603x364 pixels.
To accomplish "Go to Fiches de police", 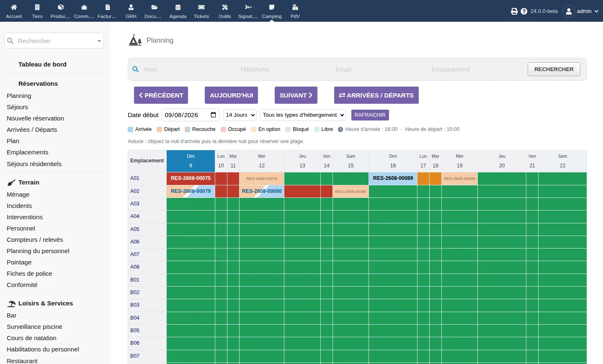I will click(x=29, y=274).
